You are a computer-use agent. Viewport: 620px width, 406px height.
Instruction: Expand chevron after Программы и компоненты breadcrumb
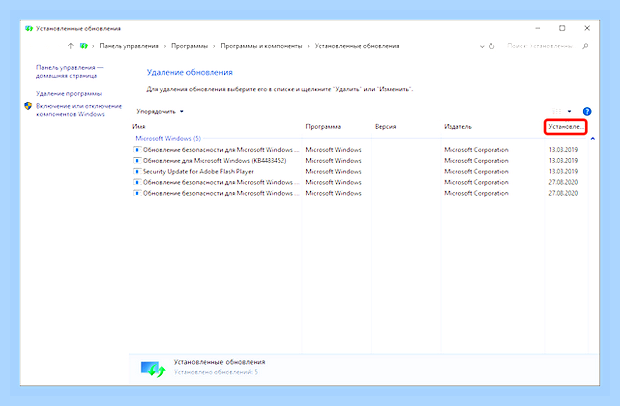pyautogui.click(x=308, y=46)
